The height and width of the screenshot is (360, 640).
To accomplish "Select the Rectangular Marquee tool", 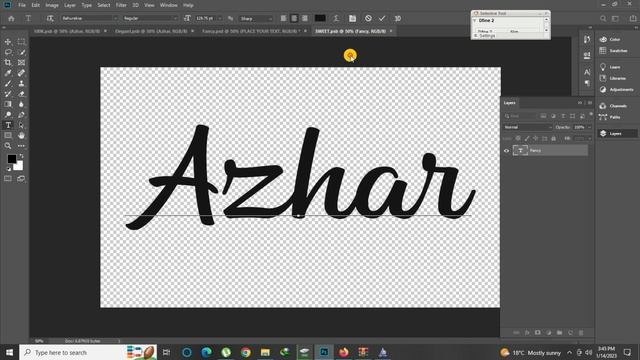I will coord(21,42).
